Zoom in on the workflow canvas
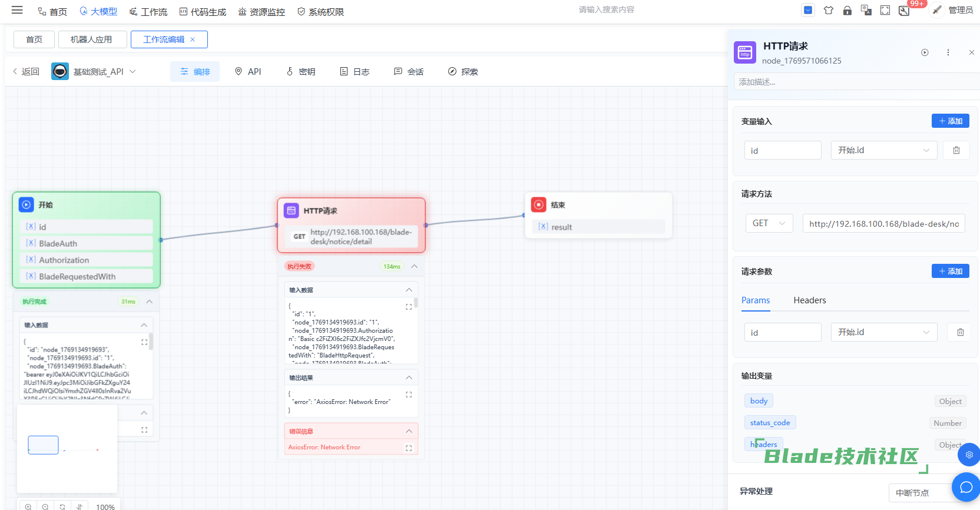Viewport: 980px width, 510px height. pyautogui.click(x=28, y=506)
